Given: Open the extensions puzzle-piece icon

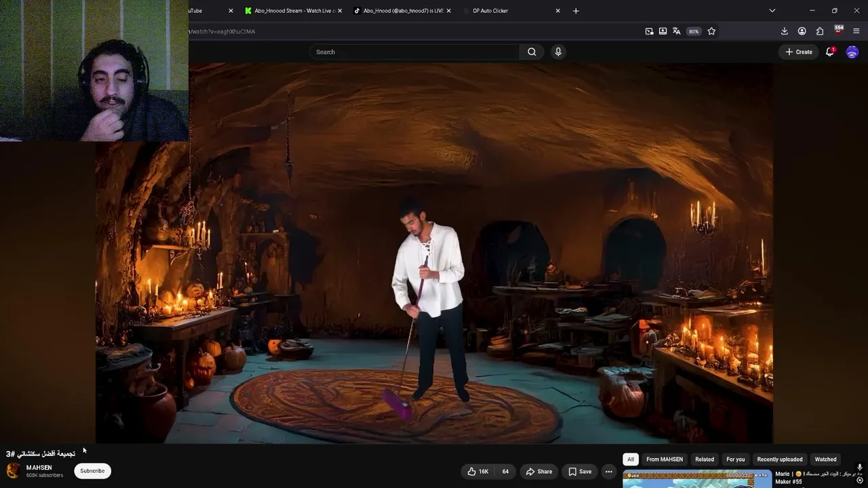Looking at the screenshot, I should (x=820, y=31).
